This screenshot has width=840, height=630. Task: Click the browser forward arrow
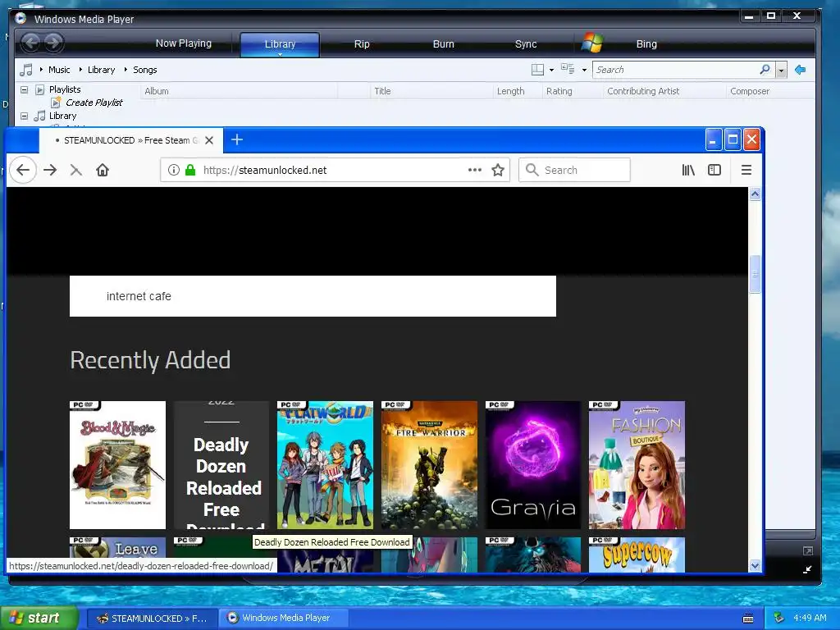coord(50,171)
